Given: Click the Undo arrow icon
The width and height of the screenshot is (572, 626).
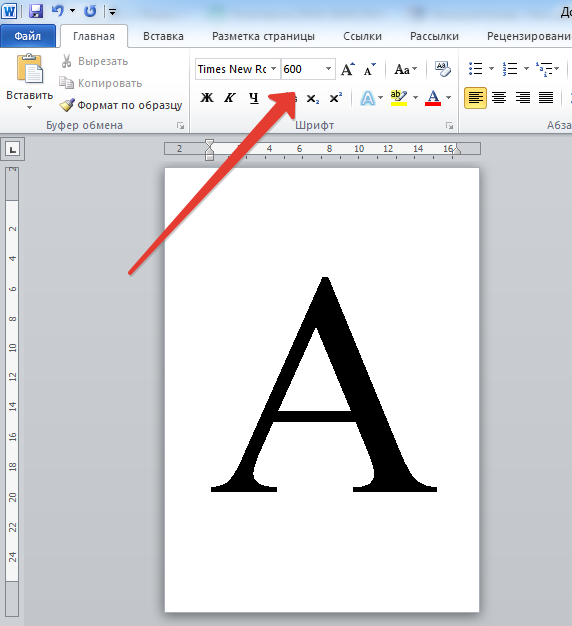Looking at the screenshot, I should (57, 11).
